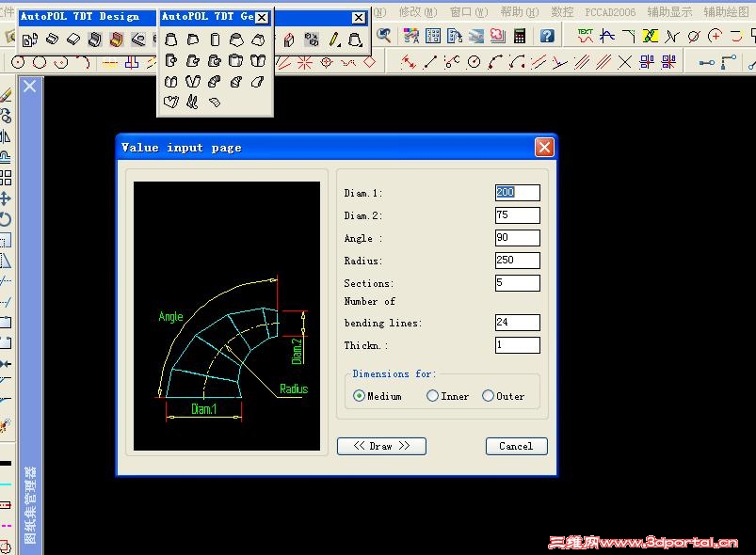
Task: Pick the two-leg Y-branch shape icon
Action: tap(192, 82)
